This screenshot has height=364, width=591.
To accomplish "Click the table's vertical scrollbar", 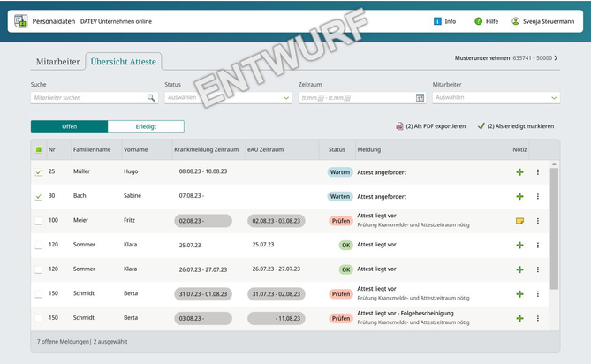I will click(x=554, y=228).
